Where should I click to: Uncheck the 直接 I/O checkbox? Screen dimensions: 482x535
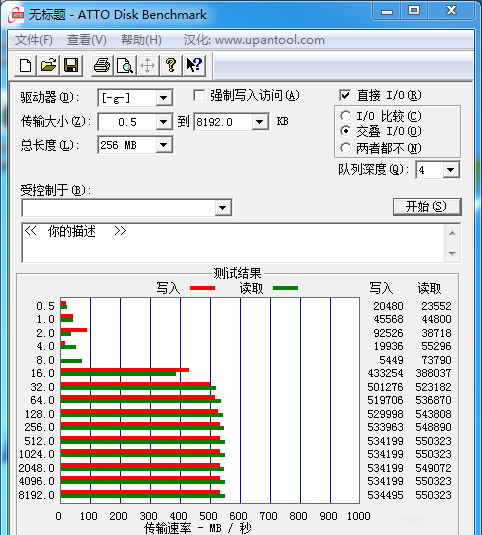pos(345,96)
